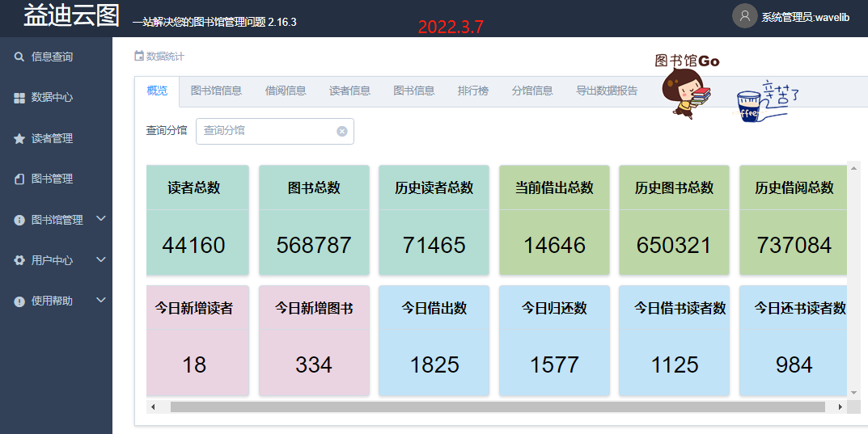This screenshot has width=868, height=434.
Task: Click inside the 查询分馆 input field
Action: tap(265, 131)
